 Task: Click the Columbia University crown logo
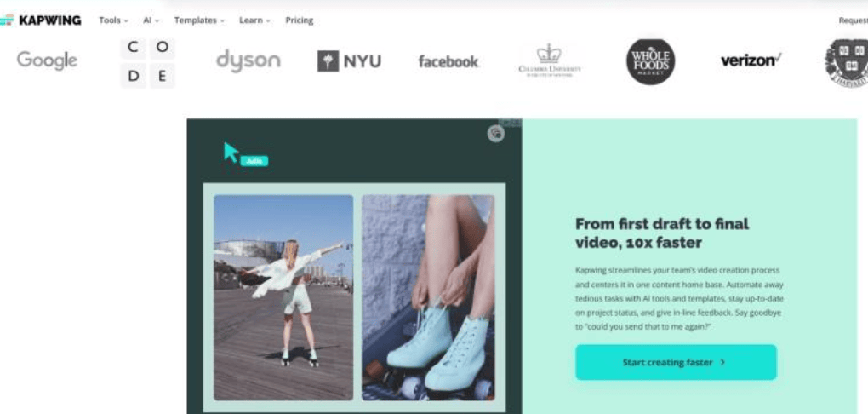550,61
